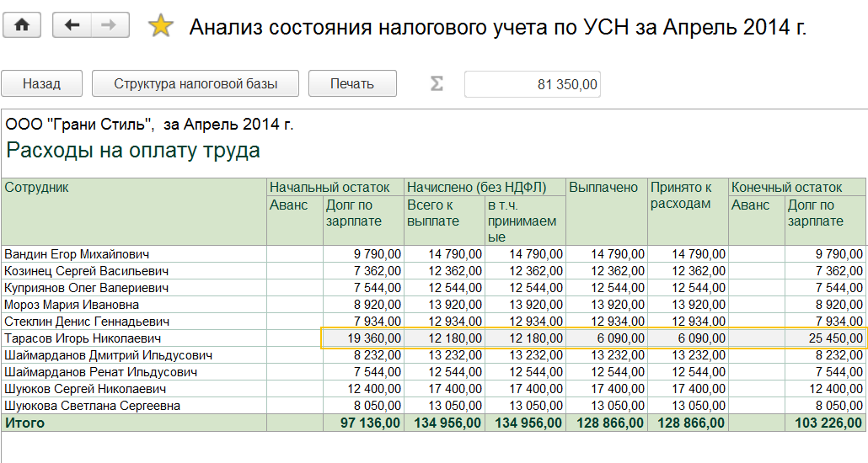The height and width of the screenshot is (463, 868).
Task: Go forward with the right arrow icon
Action: (109, 25)
